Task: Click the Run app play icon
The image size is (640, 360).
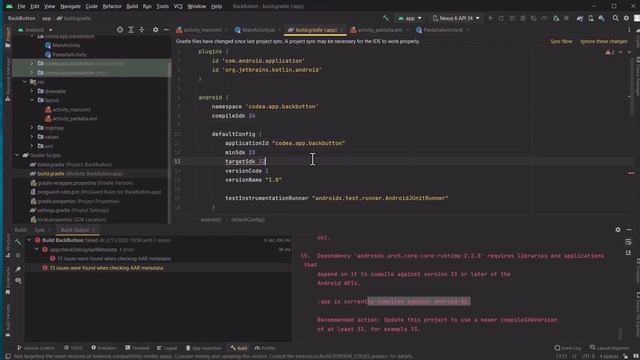Action: click(491, 18)
